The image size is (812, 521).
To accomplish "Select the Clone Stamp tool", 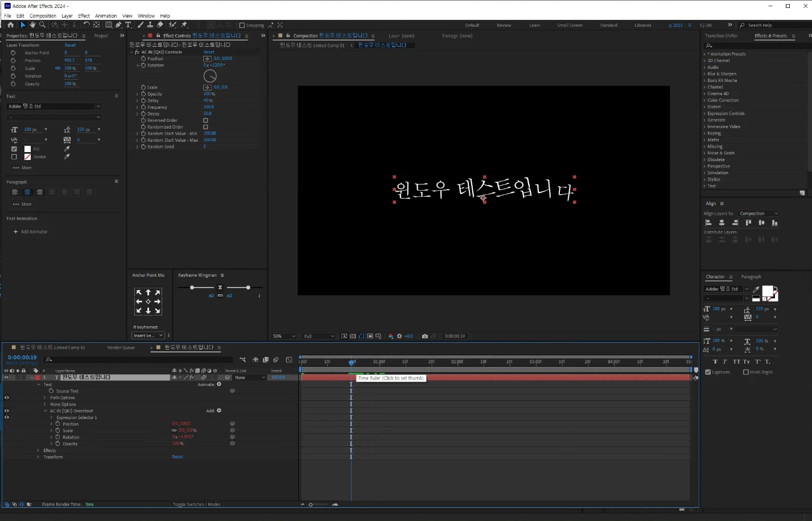I will [x=150, y=25].
